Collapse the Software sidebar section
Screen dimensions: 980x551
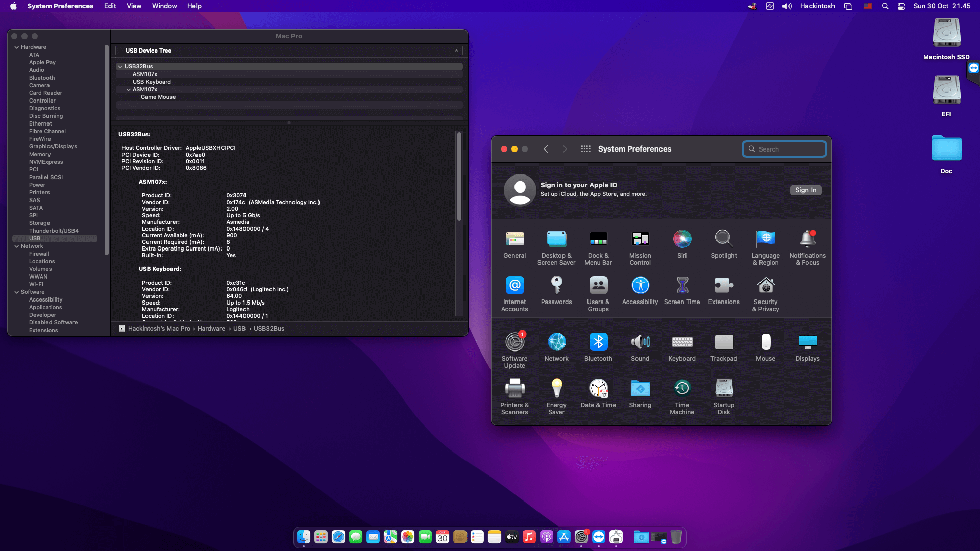coord(17,292)
